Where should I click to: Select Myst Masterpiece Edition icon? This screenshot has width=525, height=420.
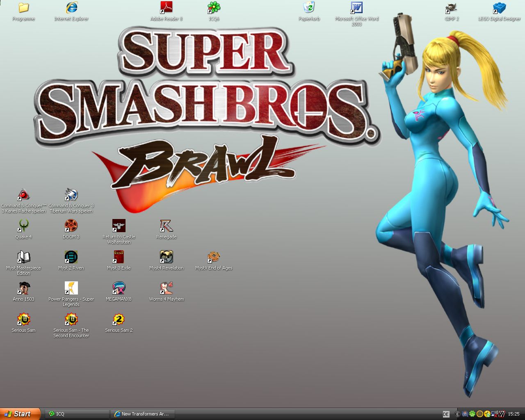point(23,257)
